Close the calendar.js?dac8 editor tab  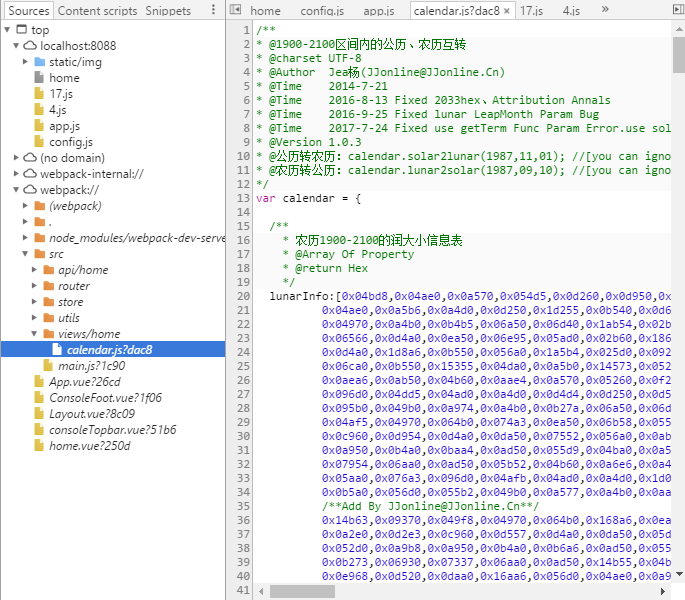click(x=507, y=11)
